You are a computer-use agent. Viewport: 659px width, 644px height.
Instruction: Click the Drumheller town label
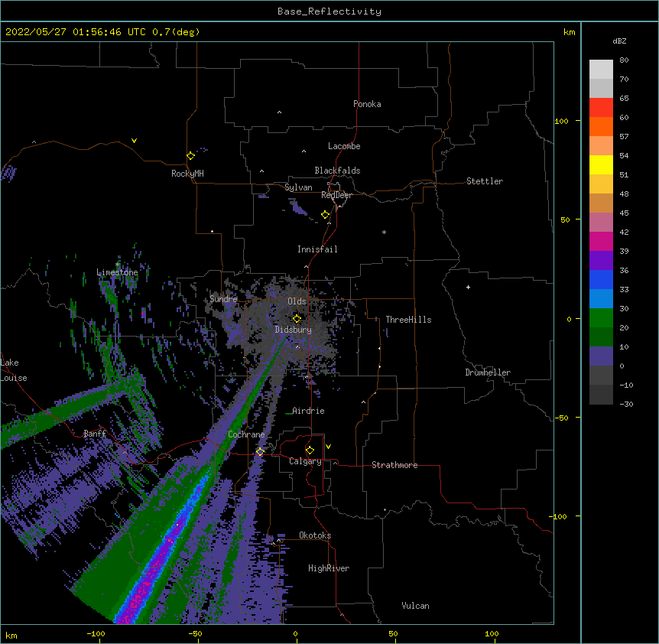point(488,372)
